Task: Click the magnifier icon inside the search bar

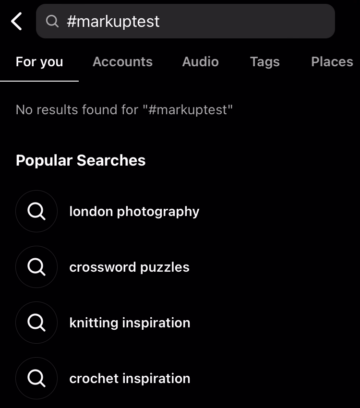Action: [52, 21]
